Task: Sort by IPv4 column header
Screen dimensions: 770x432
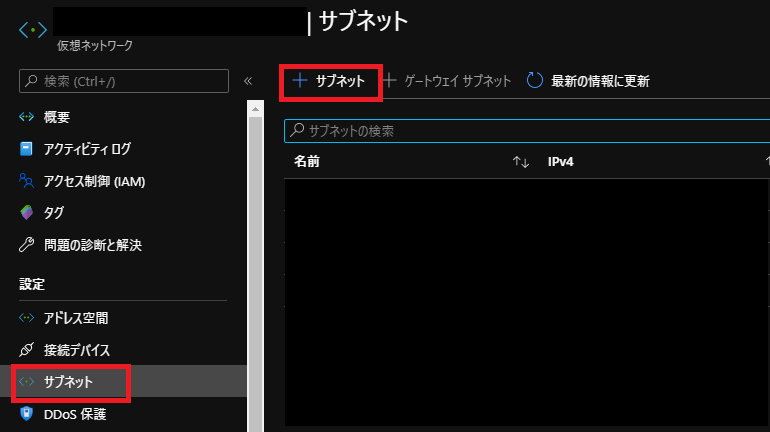Action: [561, 162]
